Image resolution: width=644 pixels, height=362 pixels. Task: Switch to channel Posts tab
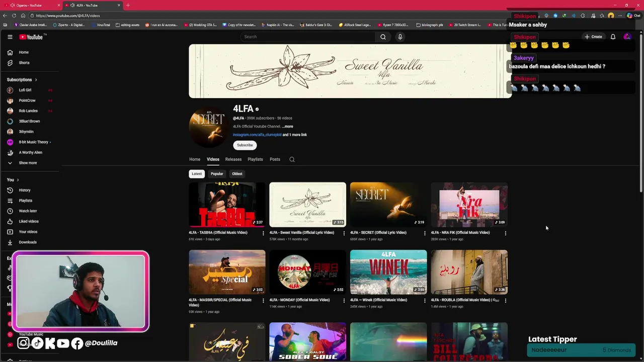(275, 159)
